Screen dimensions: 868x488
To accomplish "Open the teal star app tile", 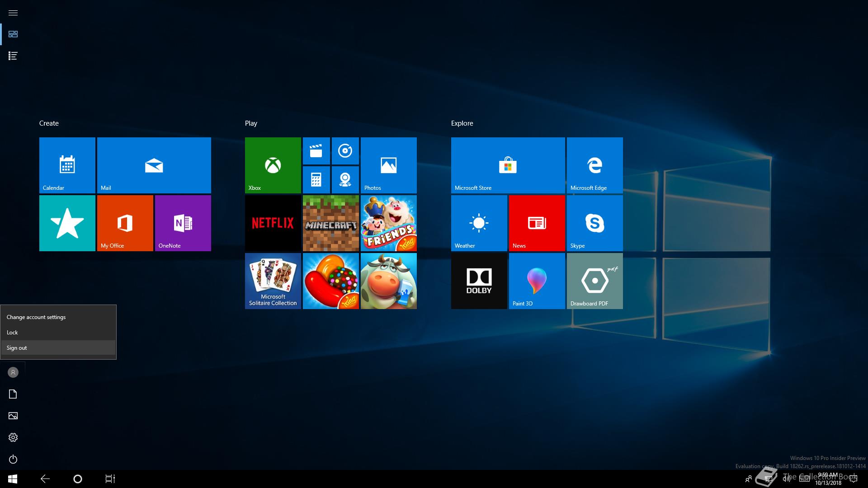I will (67, 223).
